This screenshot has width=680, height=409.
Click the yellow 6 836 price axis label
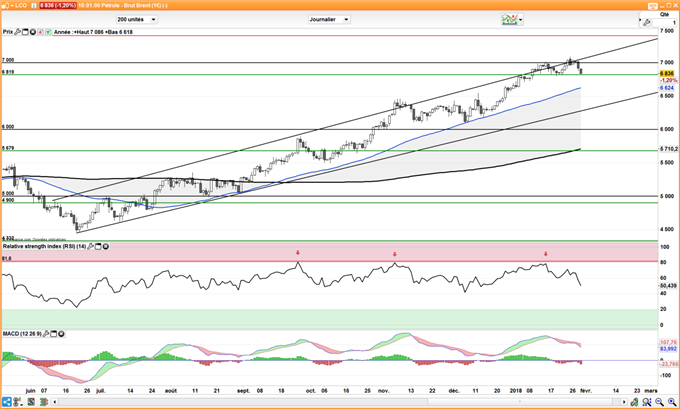[667, 74]
